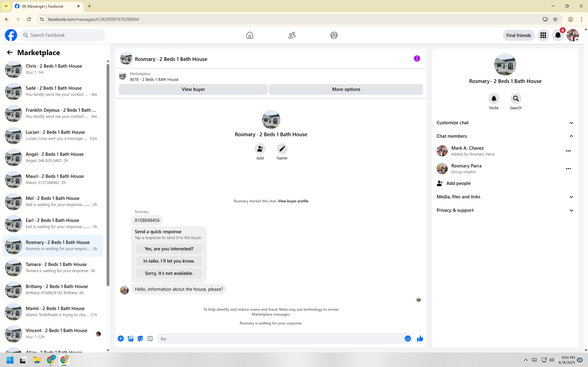Open Franklin Dejesus conversation

(x=53, y=113)
